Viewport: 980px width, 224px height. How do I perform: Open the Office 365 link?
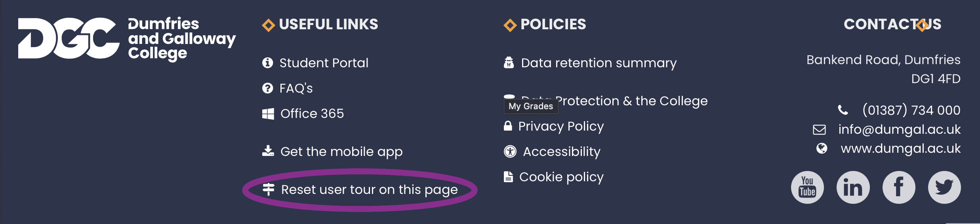[312, 114]
